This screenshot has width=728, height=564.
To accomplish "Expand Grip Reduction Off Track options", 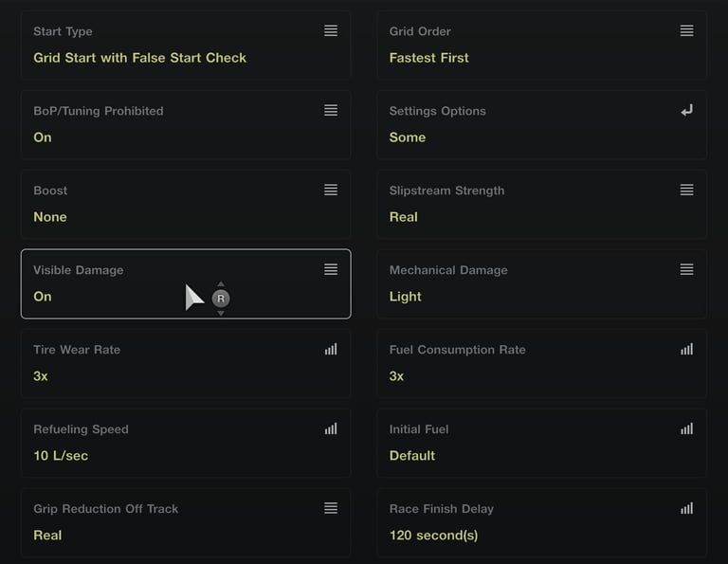I will (x=331, y=509).
